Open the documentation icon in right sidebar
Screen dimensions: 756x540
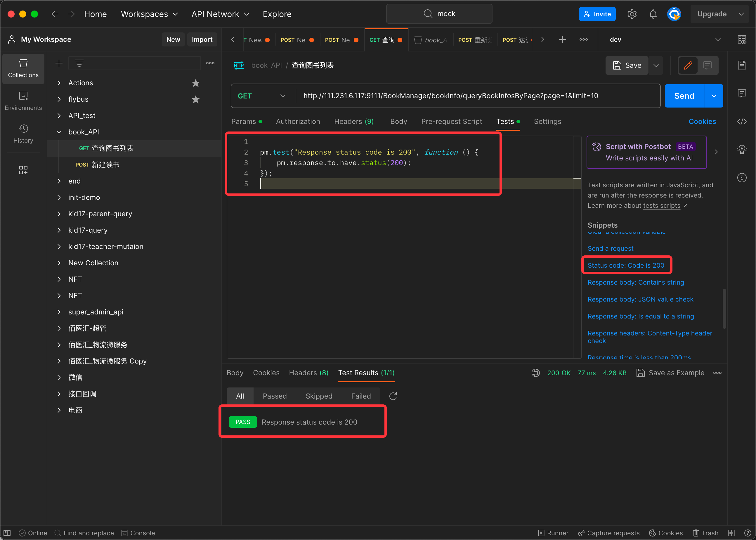pos(742,65)
